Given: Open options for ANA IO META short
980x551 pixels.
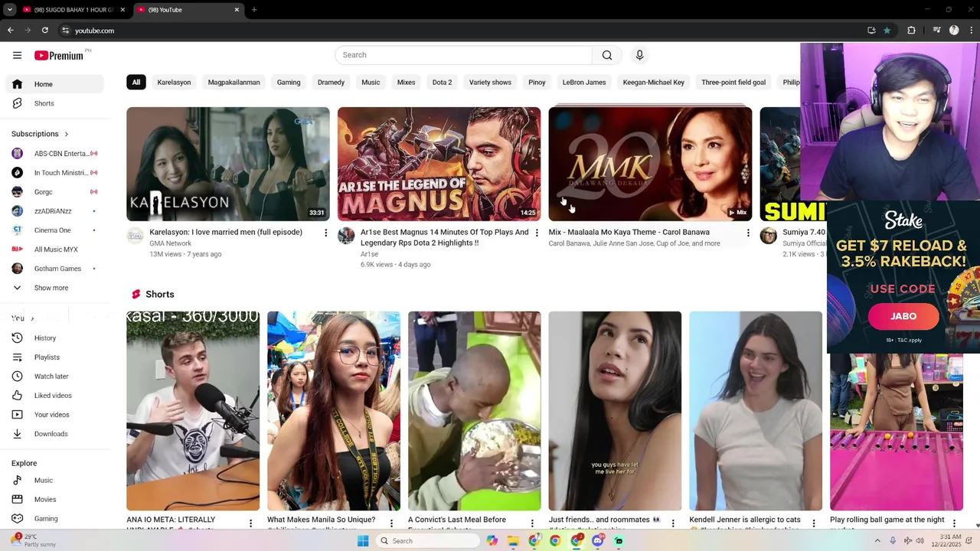Looking at the screenshot, I should click(250, 523).
